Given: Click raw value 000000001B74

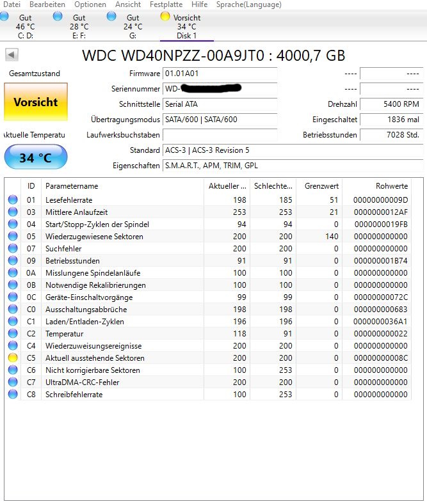Looking at the screenshot, I should [x=381, y=261].
